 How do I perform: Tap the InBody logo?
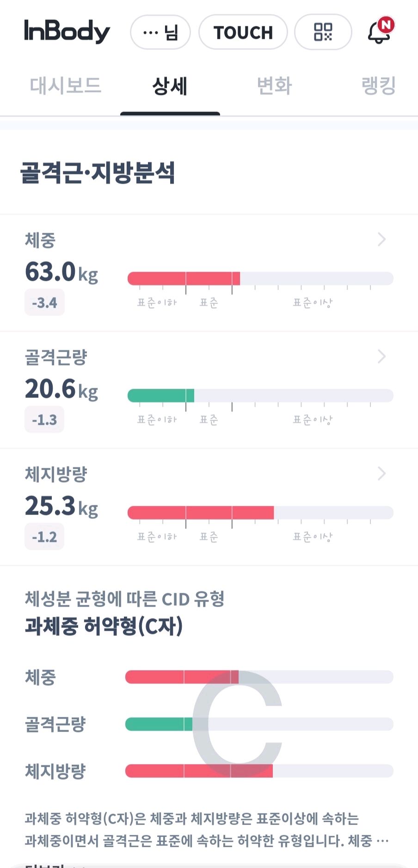point(67,31)
